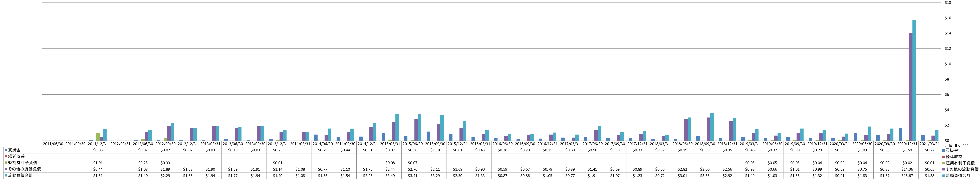The image size is (980, 179).
Task: Click the $2.82 cell for 2018/06/30
Action: click(x=682, y=169)
